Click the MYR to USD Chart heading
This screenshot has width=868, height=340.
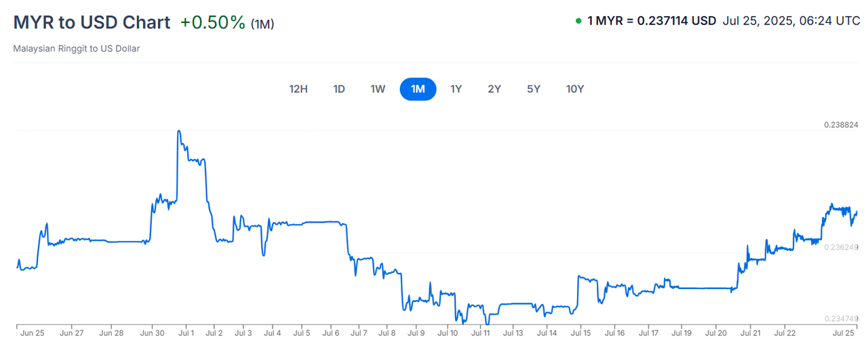(92, 22)
